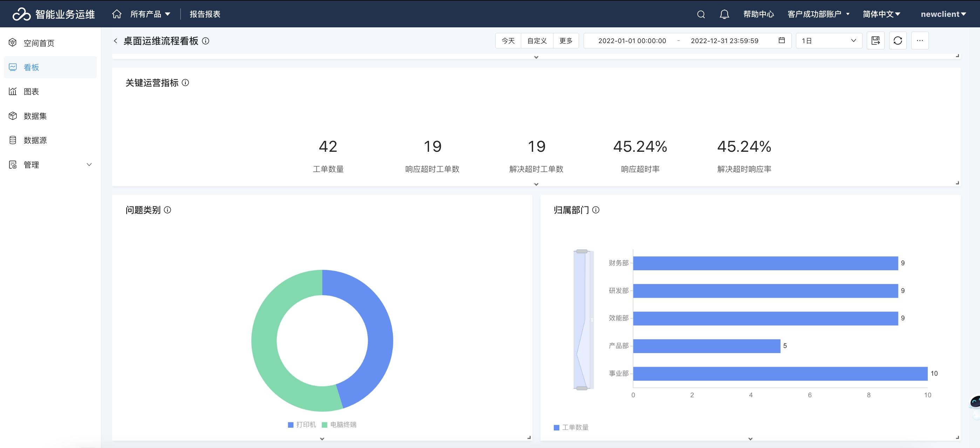Open 图表 in sidebar
This screenshot has height=448, width=980.
(x=50, y=91)
